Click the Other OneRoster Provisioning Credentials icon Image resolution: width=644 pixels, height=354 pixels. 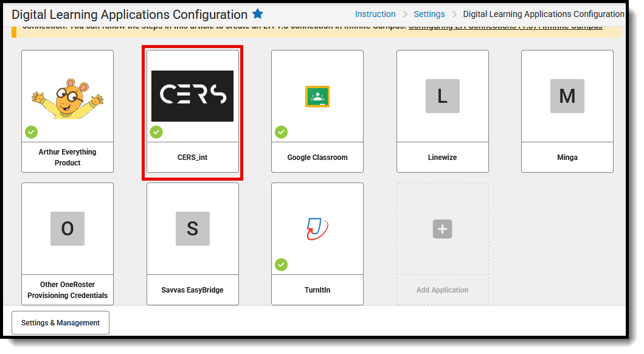coord(67,229)
